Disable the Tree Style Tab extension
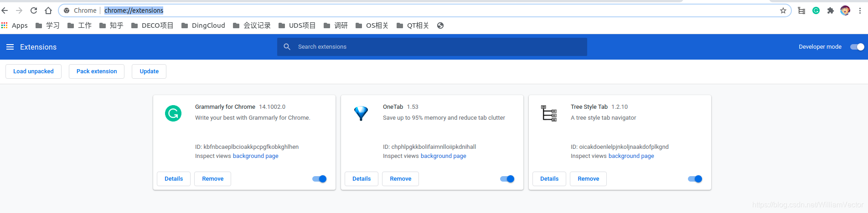 pos(695,179)
